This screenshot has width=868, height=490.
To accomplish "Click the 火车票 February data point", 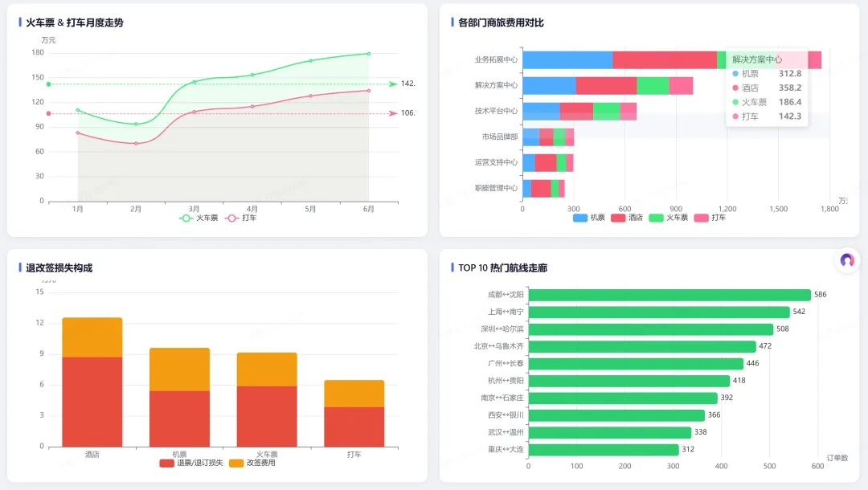I will pyautogui.click(x=136, y=124).
